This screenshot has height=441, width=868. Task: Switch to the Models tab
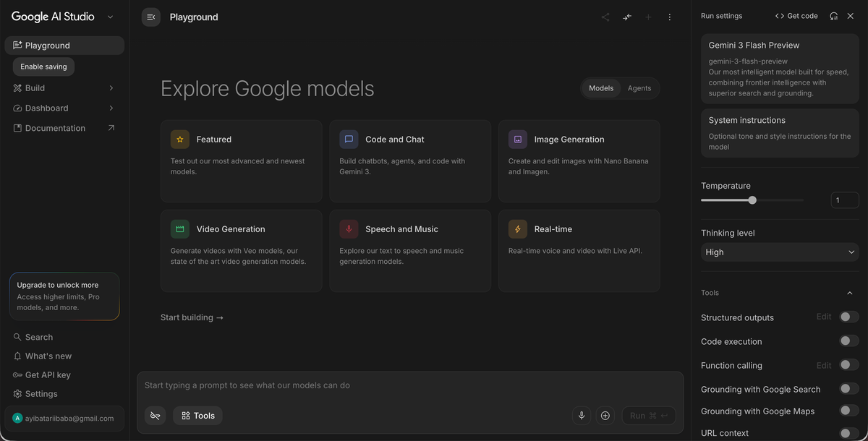(x=601, y=88)
